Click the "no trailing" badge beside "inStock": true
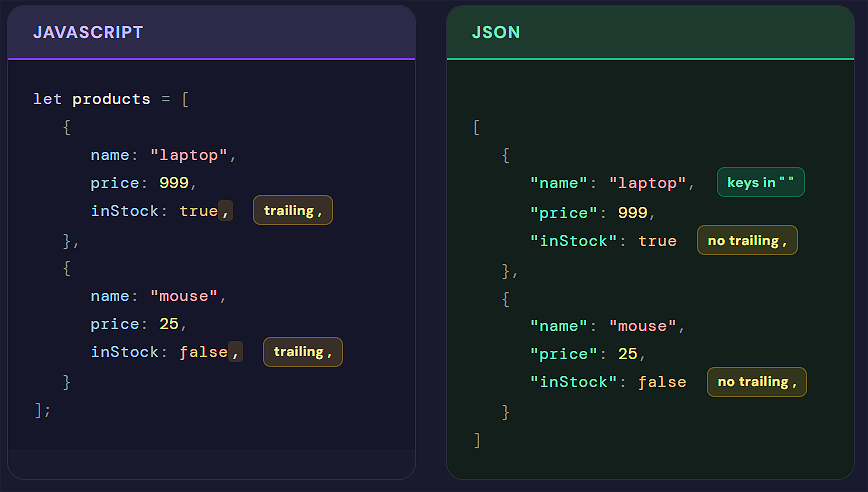The width and height of the screenshot is (868, 492). pyautogui.click(x=746, y=241)
